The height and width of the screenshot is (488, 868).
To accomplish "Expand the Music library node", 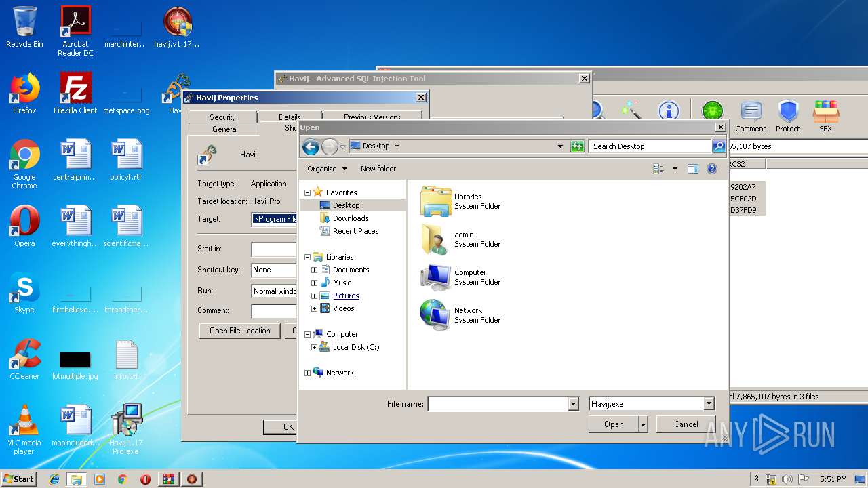I will click(314, 283).
